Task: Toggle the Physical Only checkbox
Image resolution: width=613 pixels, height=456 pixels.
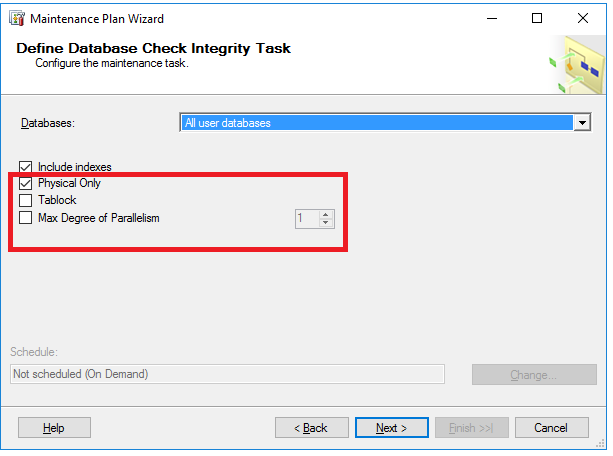Action: tap(26, 184)
